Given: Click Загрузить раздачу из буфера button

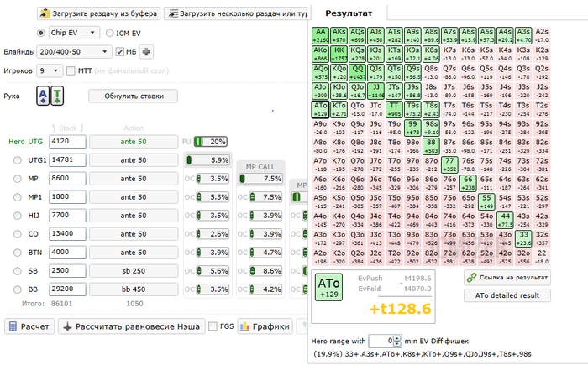Looking at the screenshot, I should (x=98, y=13).
